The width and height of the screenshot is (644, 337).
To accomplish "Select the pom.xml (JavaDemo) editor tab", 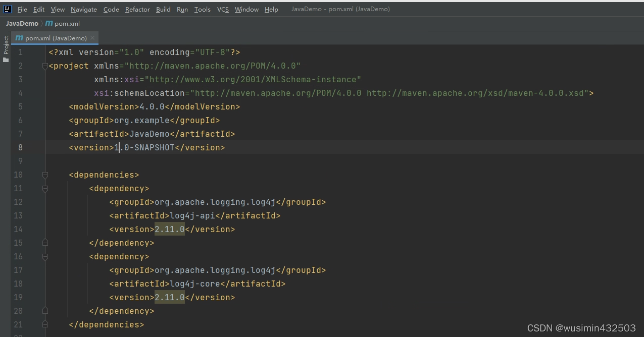I will 56,38.
